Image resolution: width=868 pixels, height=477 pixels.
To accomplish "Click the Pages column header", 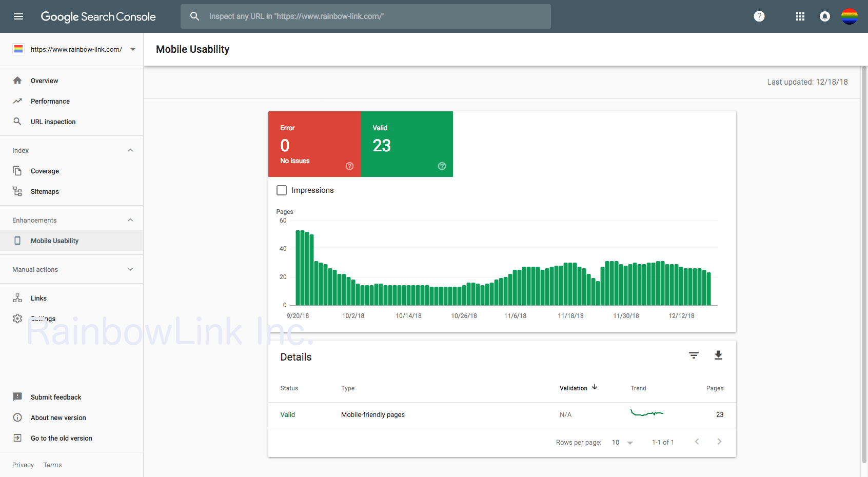I will coord(715,388).
